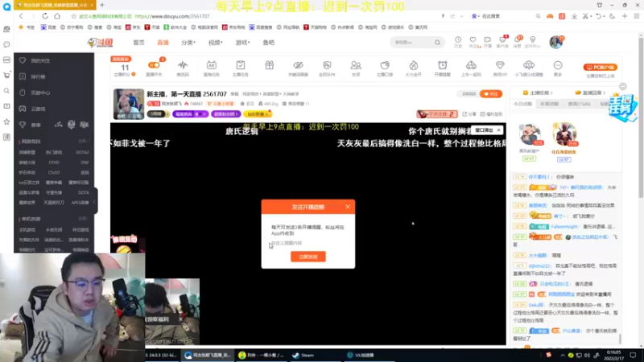Image resolution: width=644 pixels, height=362 pixels.
Task: Toggle the 直播开关 live switch
Action: [154, 65]
